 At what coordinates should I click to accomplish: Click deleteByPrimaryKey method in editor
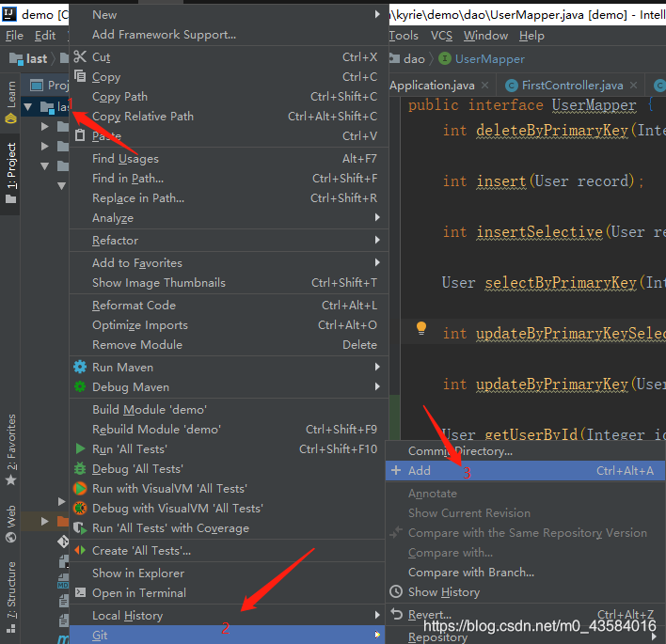click(x=552, y=131)
